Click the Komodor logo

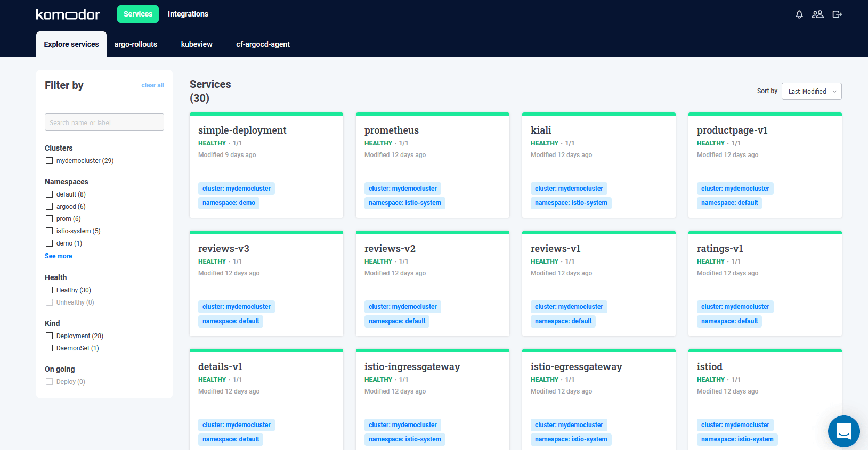(68, 14)
